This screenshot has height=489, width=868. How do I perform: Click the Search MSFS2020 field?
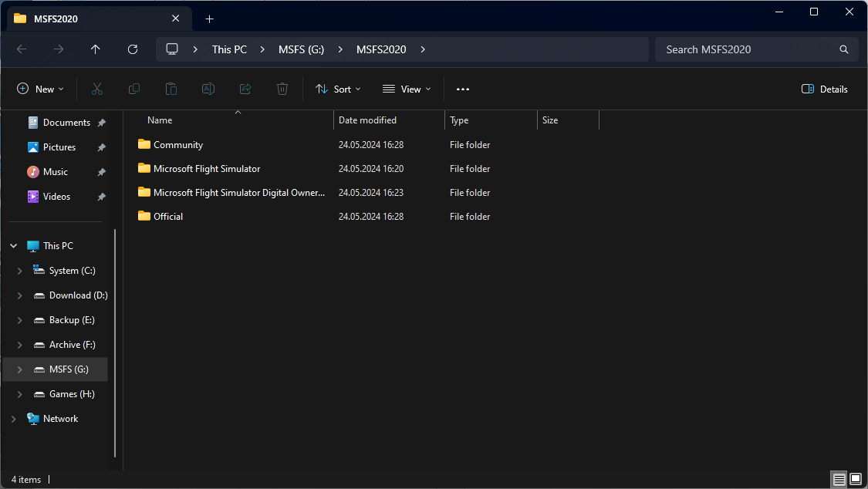coord(748,49)
